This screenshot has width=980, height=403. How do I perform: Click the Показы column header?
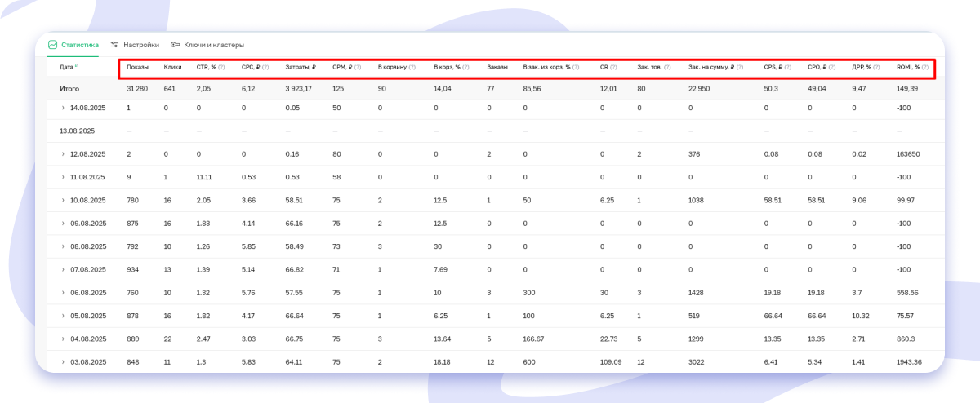(x=138, y=67)
